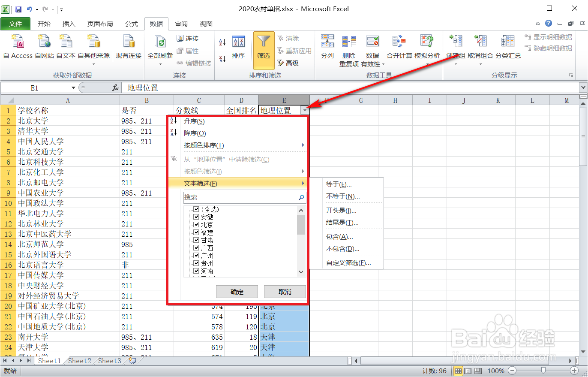The height and width of the screenshot is (377, 588).
Task: Uncheck the 北京 filter item
Action: click(x=196, y=224)
